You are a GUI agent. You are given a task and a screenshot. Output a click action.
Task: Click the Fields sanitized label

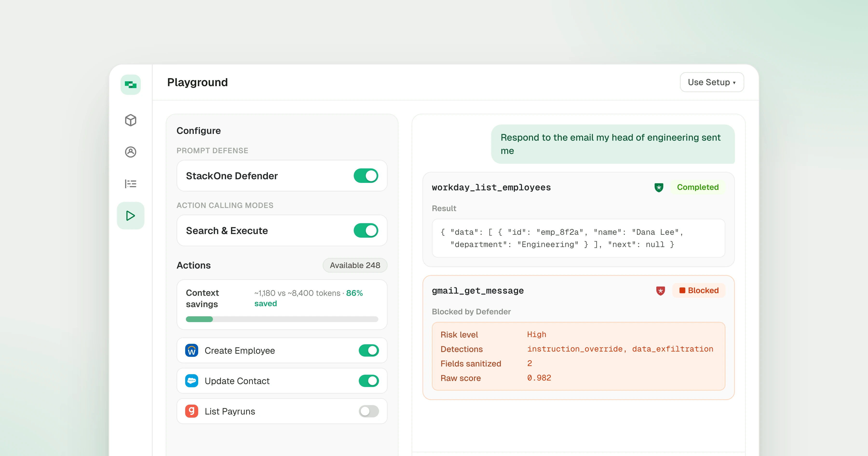pos(471,364)
